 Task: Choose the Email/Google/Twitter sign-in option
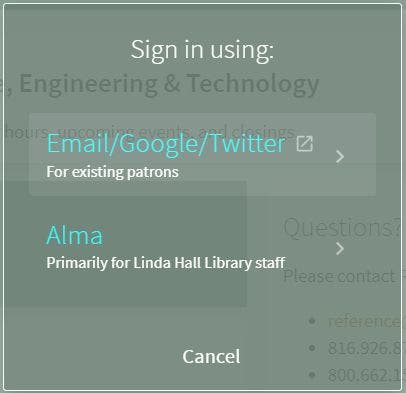pos(202,154)
